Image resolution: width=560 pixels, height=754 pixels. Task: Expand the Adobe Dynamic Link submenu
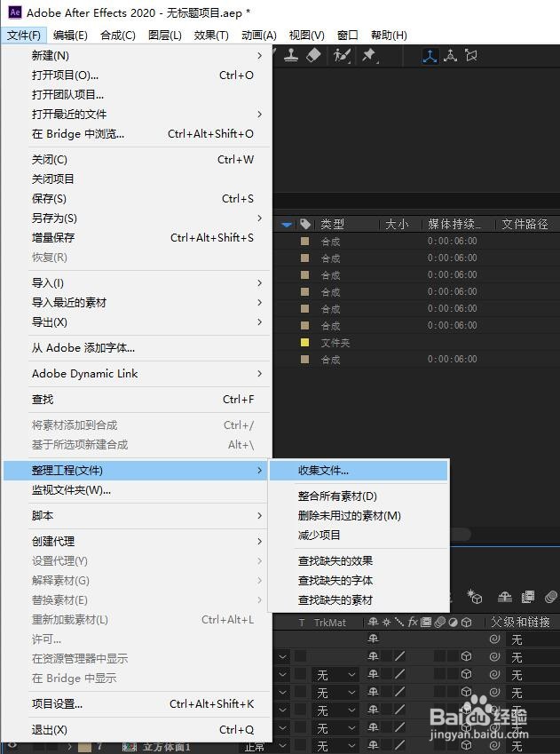coord(138,374)
